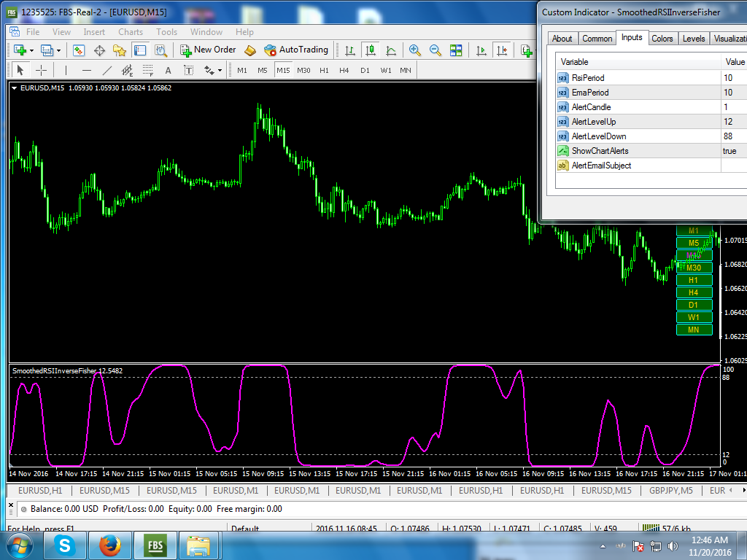Click the AlertEmailSubject value field

click(x=734, y=166)
